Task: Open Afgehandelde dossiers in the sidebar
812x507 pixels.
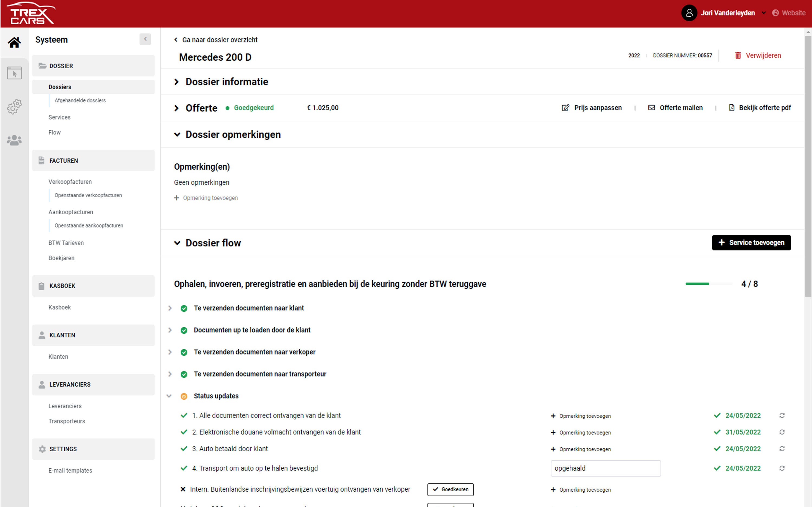Action: [80, 100]
